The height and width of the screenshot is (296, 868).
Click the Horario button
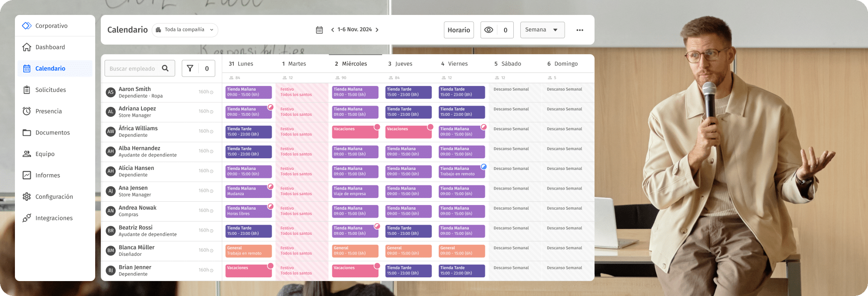point(458,30)
